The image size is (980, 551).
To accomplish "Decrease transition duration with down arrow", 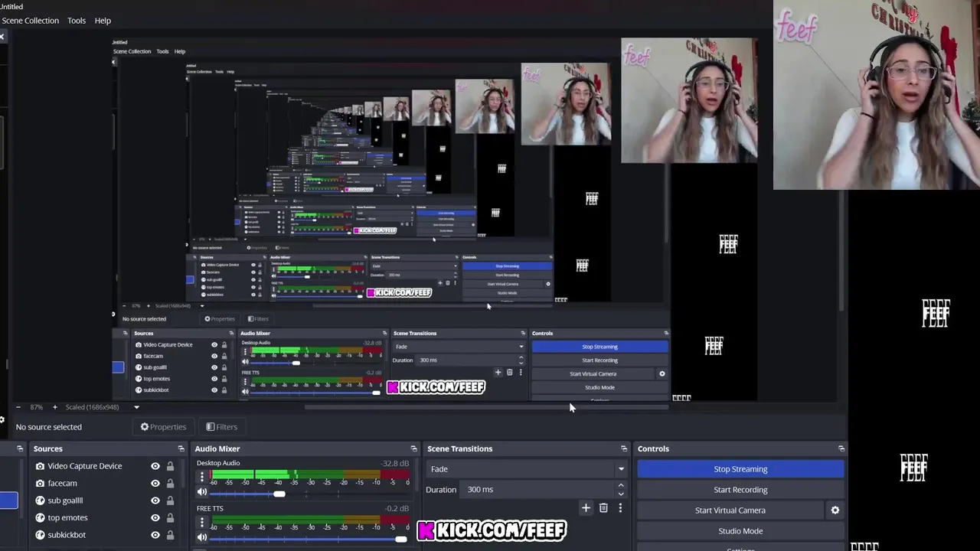I will (x=621, y=494).
